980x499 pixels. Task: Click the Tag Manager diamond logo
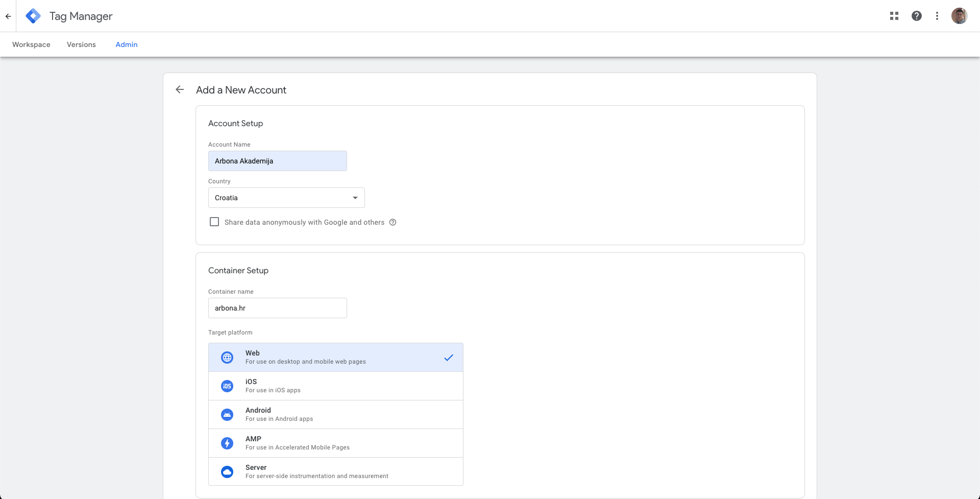(x=33, y=16)
